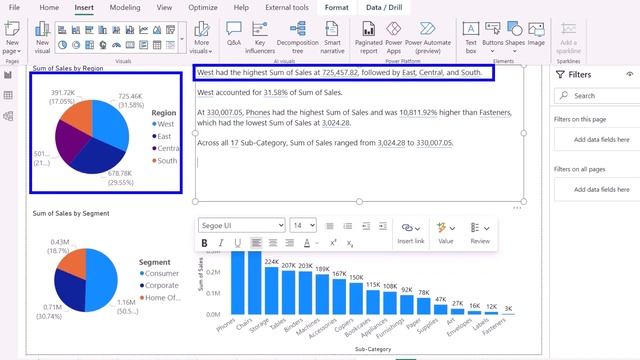Open the font size 14 dropdown
Screen dimensions: 640x360
pos(303,225)
